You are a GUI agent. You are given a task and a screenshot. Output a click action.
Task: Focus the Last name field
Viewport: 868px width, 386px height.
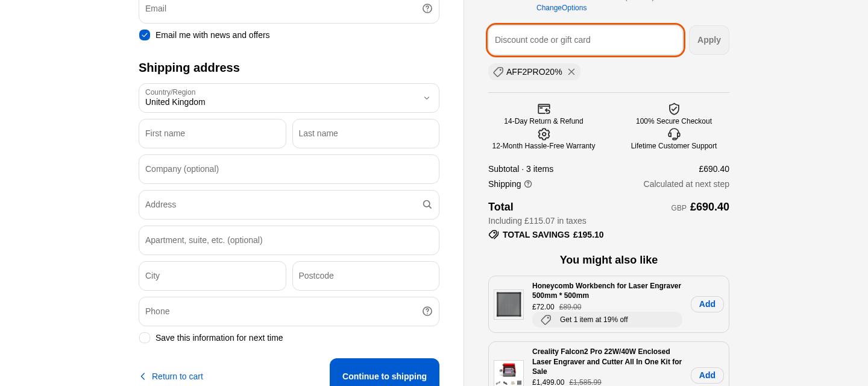366,133
